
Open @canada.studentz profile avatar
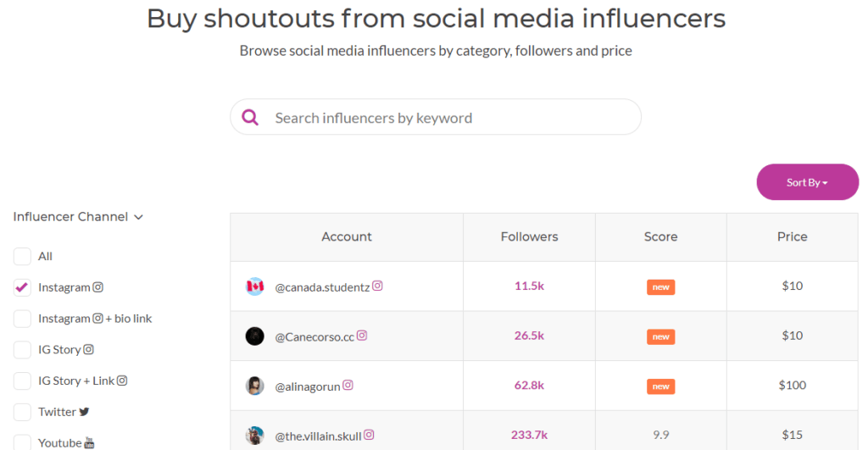click(x=255, y=286)
